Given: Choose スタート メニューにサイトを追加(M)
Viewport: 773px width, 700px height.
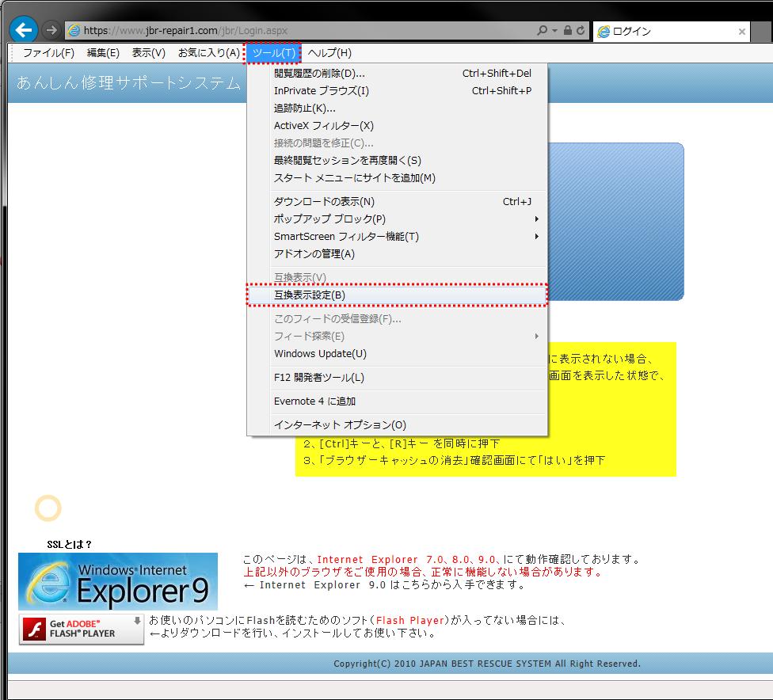Looking at the screenshot, I should coord(398,178).
